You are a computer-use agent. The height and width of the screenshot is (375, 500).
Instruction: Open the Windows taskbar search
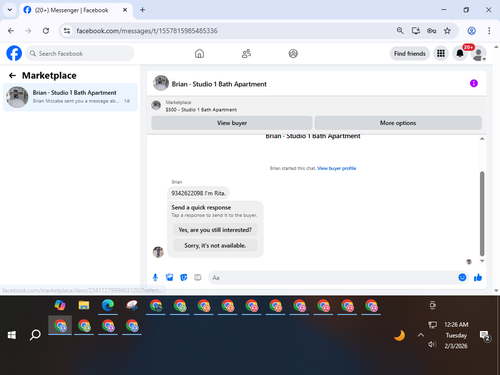(35, 335)
